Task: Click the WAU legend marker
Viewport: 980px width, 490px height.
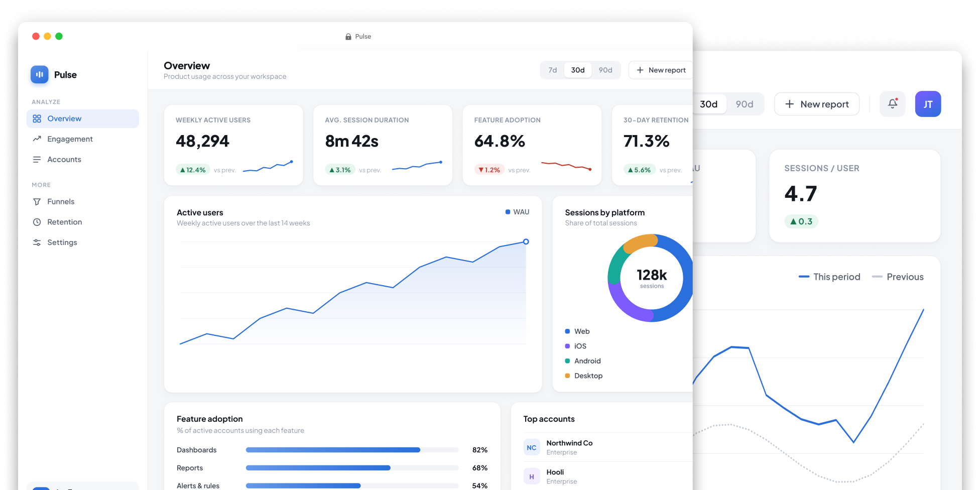Action: (x=508, y=212)
